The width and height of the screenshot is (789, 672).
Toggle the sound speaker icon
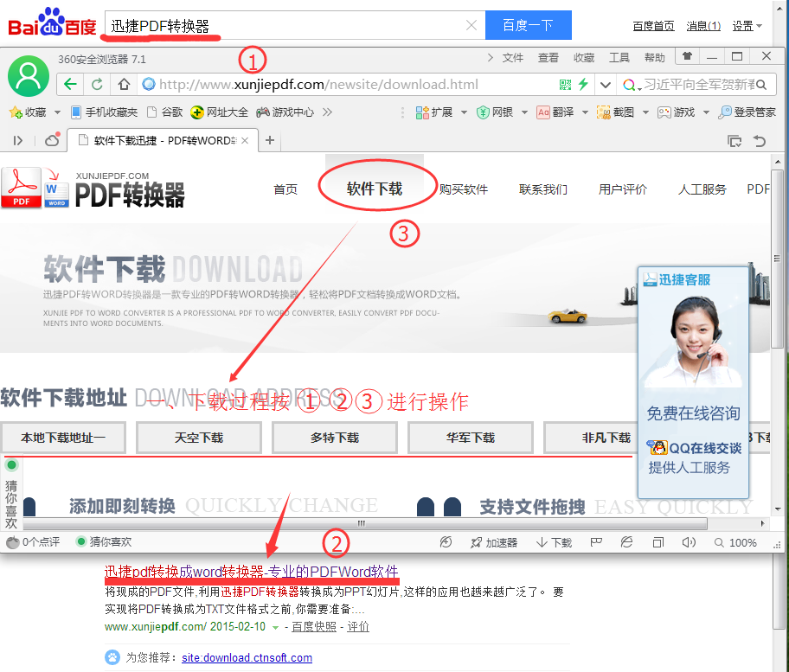pos(689,542)
